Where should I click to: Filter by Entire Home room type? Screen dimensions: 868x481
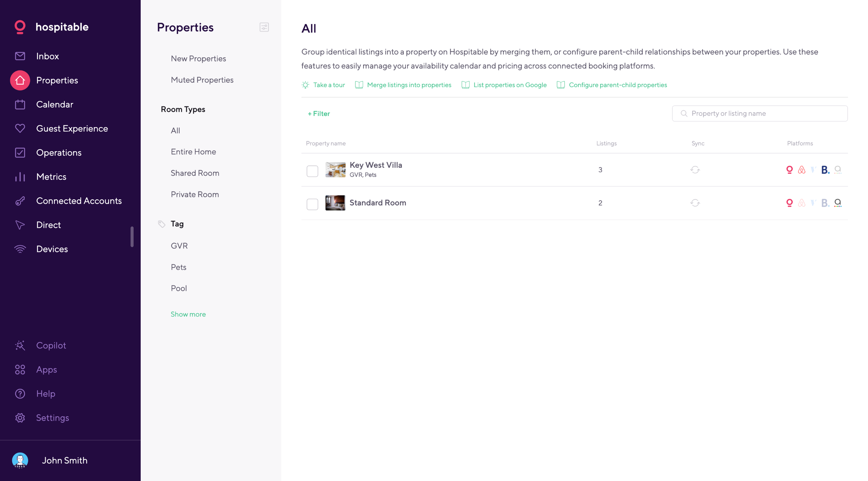pos(193,152)
